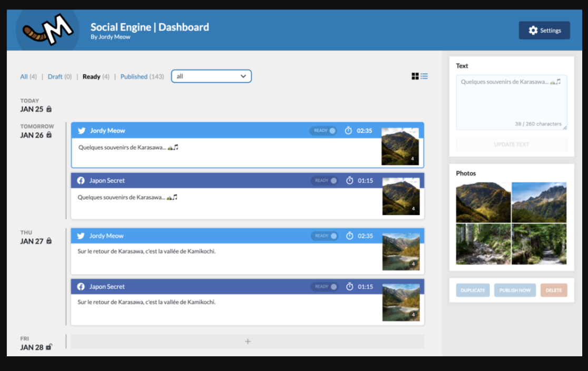Click the Social Engine cat-tail logo

(x=47, y=30)
